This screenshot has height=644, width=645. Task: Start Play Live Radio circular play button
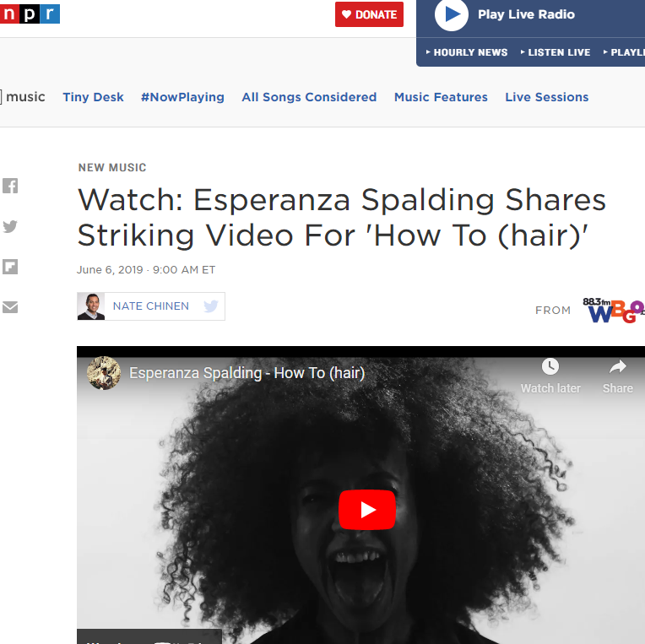[x=452, y=14]
